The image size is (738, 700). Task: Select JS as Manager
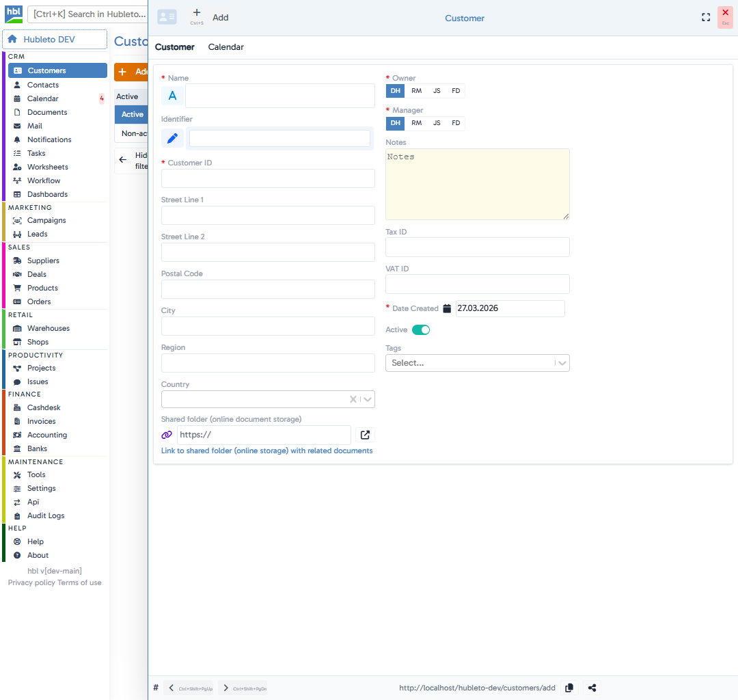coord(437,123)
